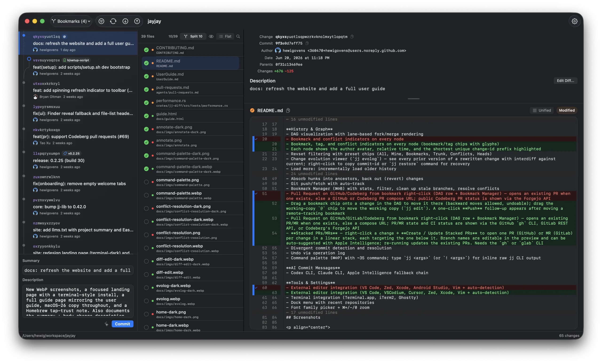The width and height of the screenshot is (602, 364).
Task: Click the v0.2.25 tag chip
Action: (x=71, y=153)
